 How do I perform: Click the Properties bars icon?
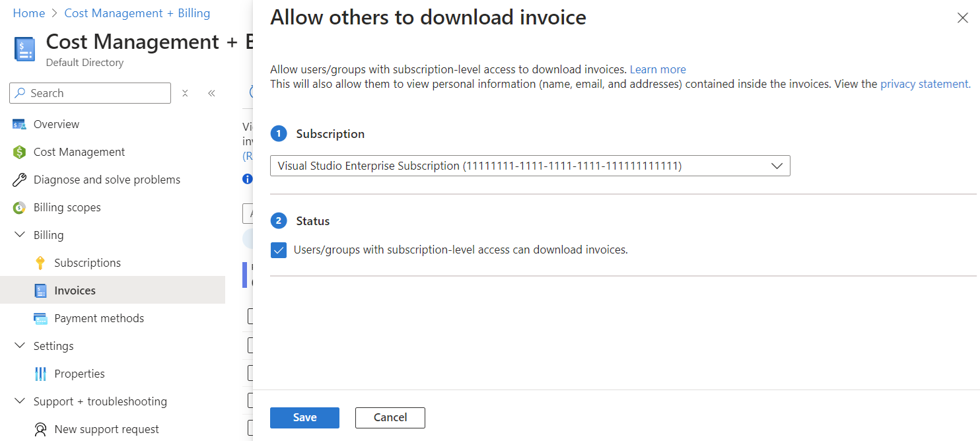(40, 374)
